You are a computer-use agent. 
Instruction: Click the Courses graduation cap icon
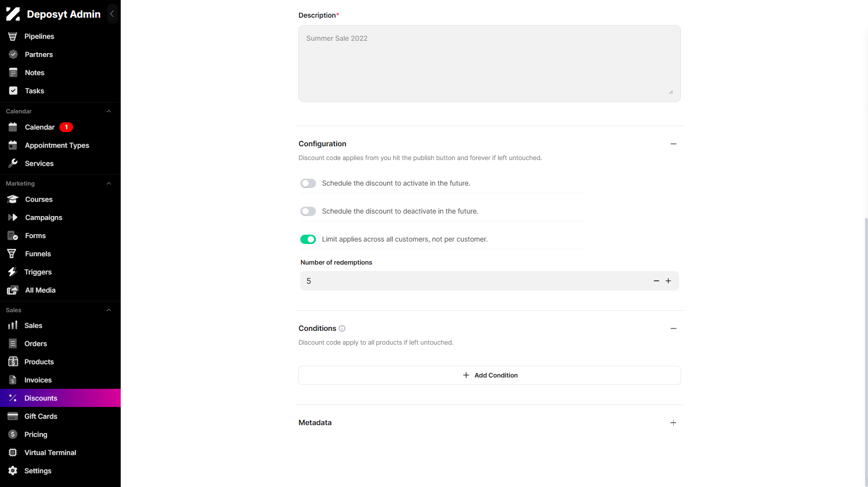tap(13, 199)
